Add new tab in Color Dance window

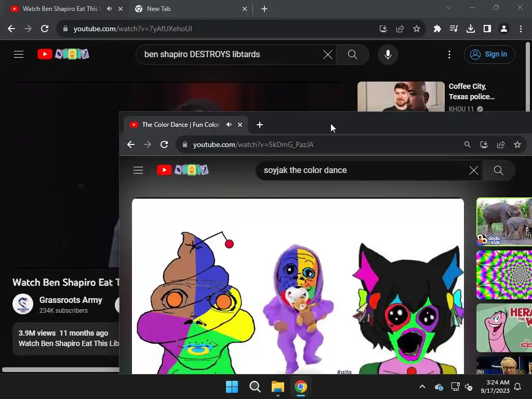(x=260, y=125)
